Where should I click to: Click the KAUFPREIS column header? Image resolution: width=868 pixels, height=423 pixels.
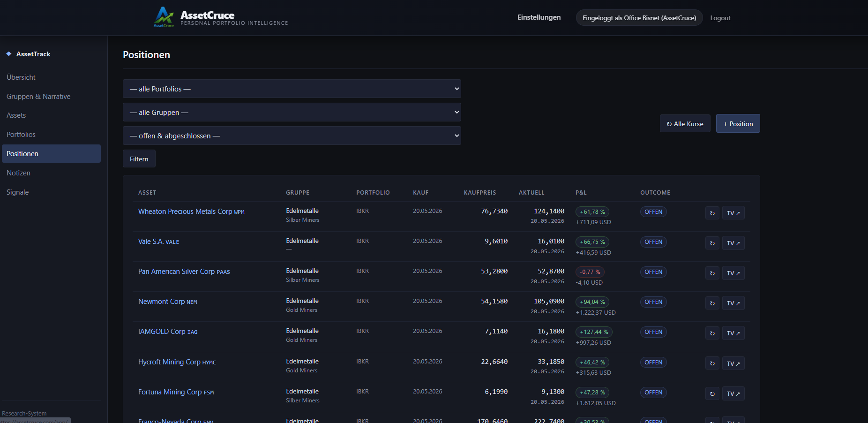(x=480, y=193)
